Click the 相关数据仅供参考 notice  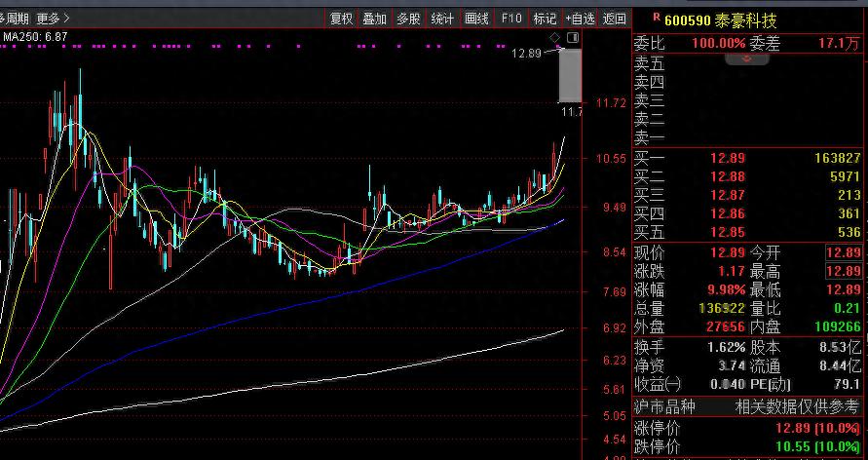pos(798,407)
